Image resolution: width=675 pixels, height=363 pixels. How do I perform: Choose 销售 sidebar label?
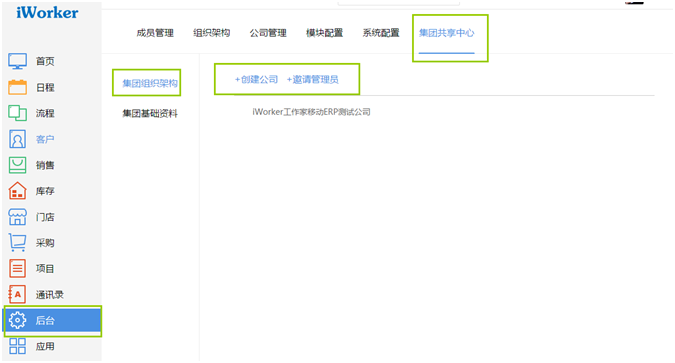tap(45, 165)
